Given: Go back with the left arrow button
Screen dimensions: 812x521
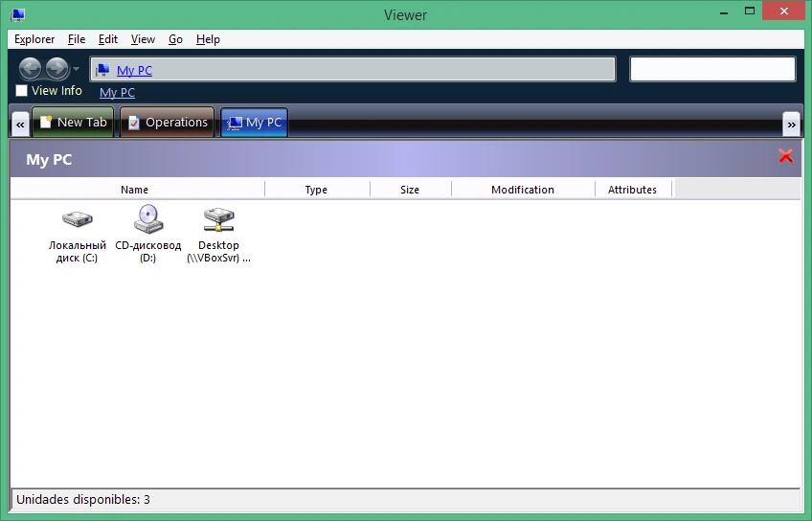Looking at the screenshot, I should [30, 68].
